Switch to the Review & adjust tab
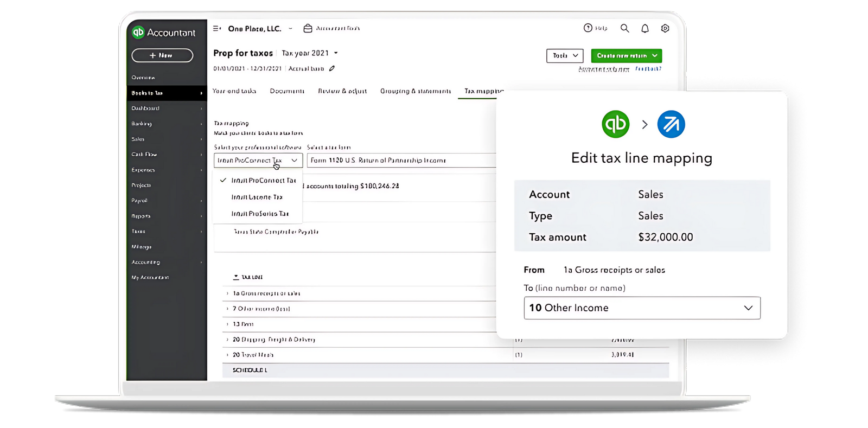The width and height of the screenshot is (868, 428). 342,91
